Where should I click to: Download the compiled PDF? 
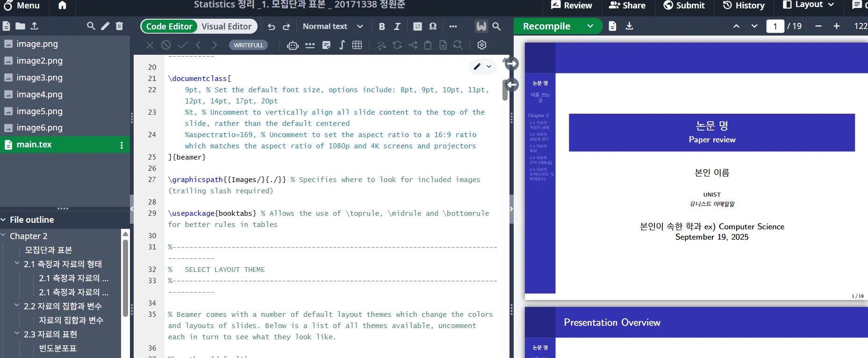click(x=630, y=26)
